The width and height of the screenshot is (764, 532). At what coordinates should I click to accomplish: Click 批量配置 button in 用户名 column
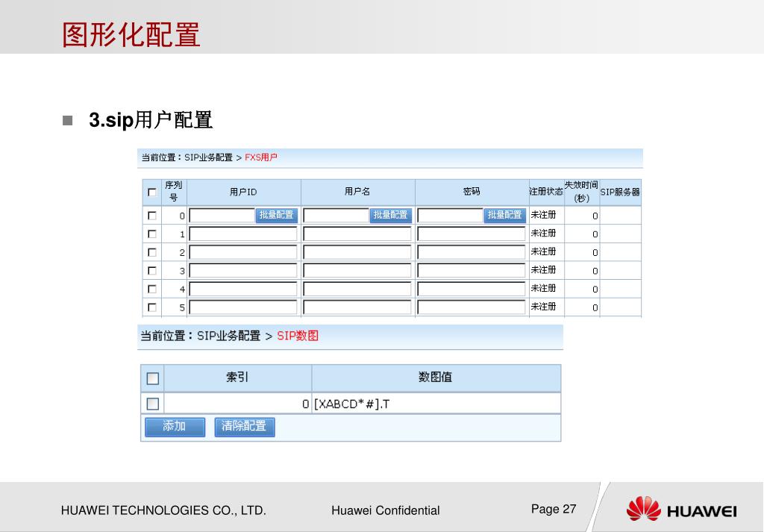(390, 216)
